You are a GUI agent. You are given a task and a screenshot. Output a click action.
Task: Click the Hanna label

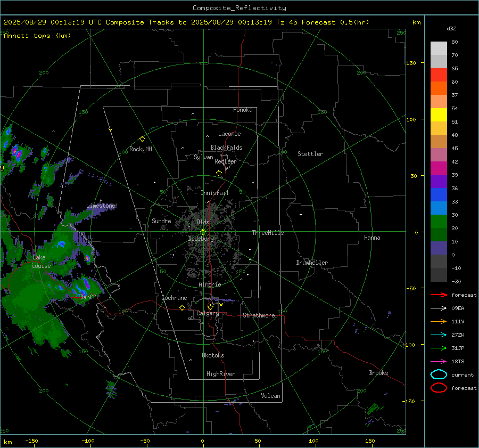(372, 238)
